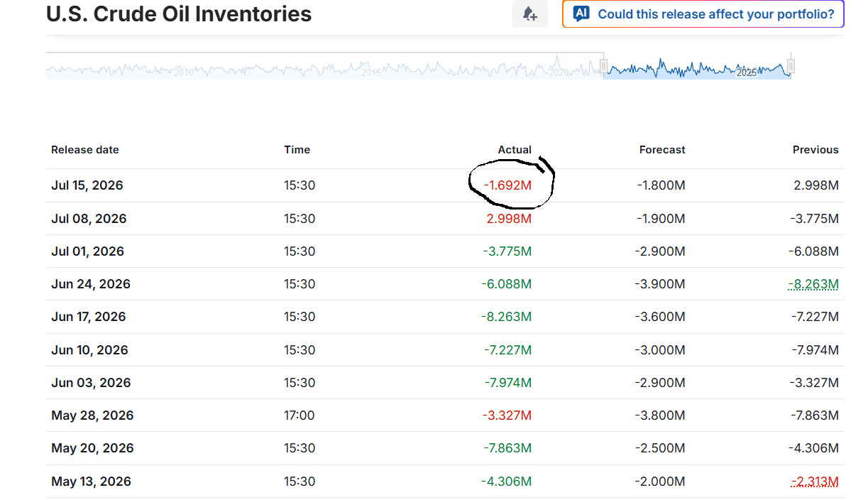The height and width of the screenshot is (500, 868).
Task: Click the 17:00 time on May 28 row
Action: [x=300, y=415]
